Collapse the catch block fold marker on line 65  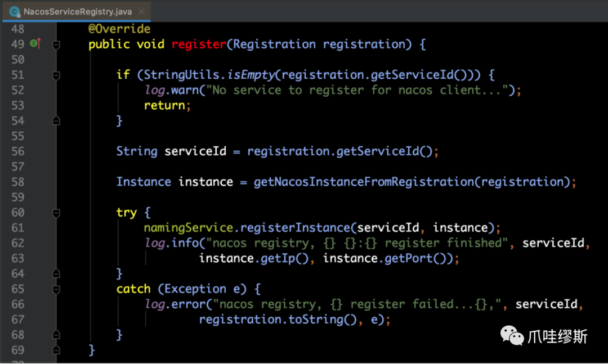coord(56,290)
